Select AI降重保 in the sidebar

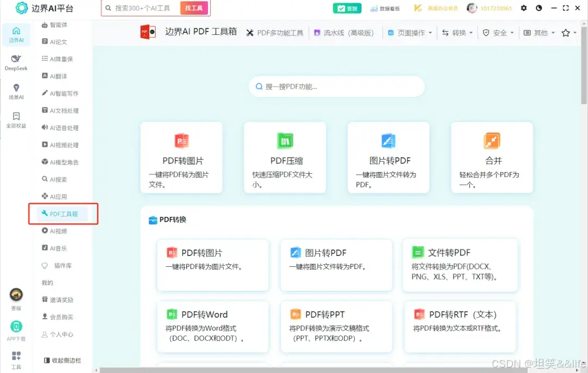(x=57, y=59)
